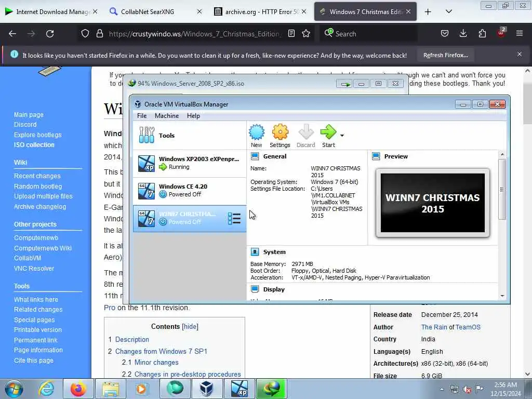Select the WINN7 CHRISTMA... VM row
Image resolution: width=532 pixels, height=399 pixels.
(190, 219)
